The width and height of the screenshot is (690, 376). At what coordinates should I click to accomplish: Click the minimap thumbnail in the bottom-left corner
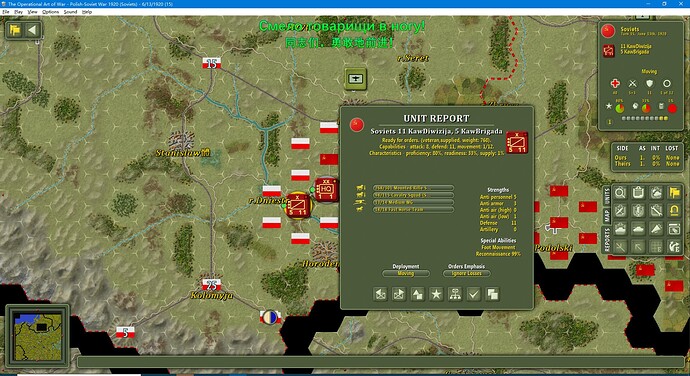[37, 336]
